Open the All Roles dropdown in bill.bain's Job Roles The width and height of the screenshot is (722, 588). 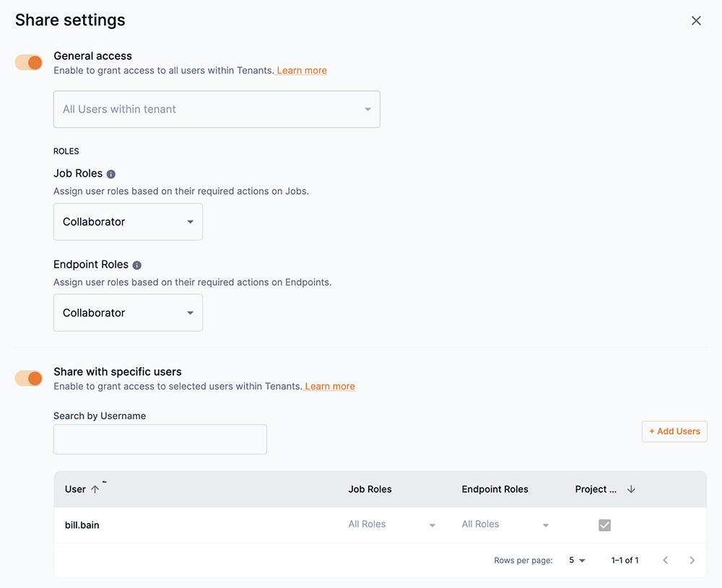432,525
